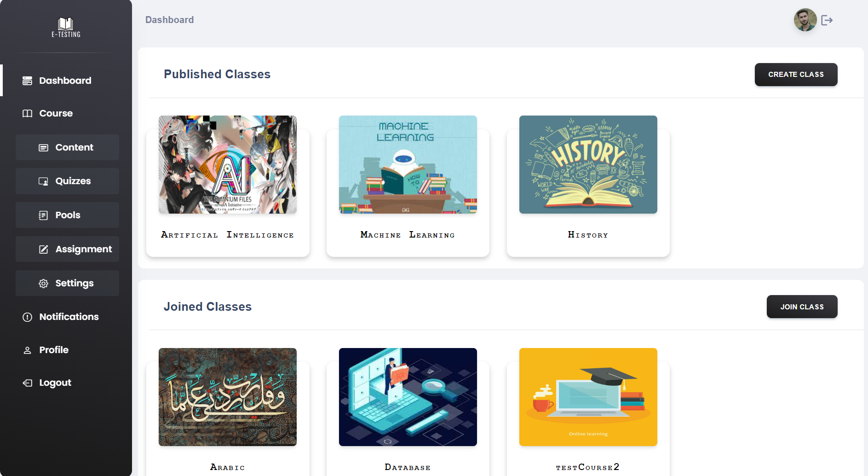
Task: Open the Artificial Intelligence class thumbnail
Action: (x=228, y=165)
